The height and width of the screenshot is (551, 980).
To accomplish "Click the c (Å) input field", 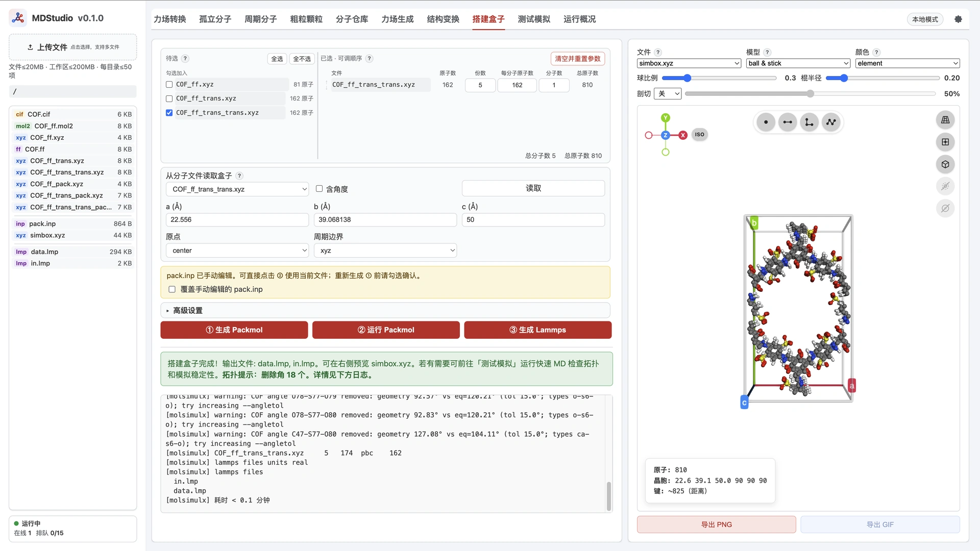I will [533, 220].
